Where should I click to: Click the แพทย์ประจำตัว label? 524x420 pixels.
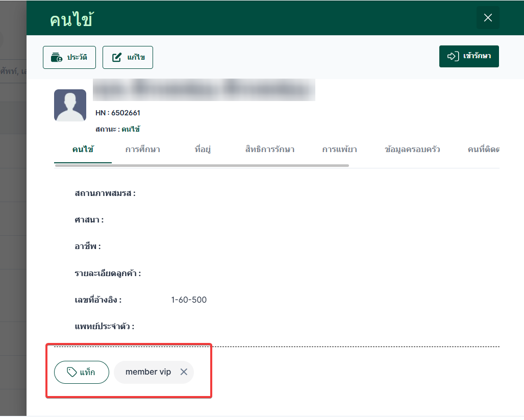(104, 327)
